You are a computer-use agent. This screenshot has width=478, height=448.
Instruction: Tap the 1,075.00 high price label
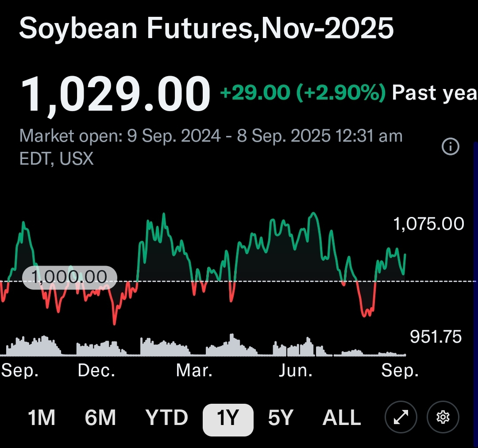(x=428, y=224)
